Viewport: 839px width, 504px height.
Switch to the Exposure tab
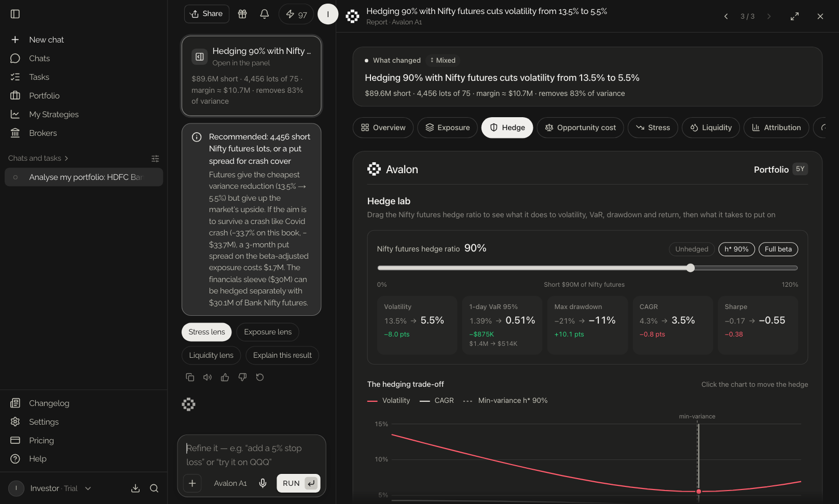click(x=447, y=128)
